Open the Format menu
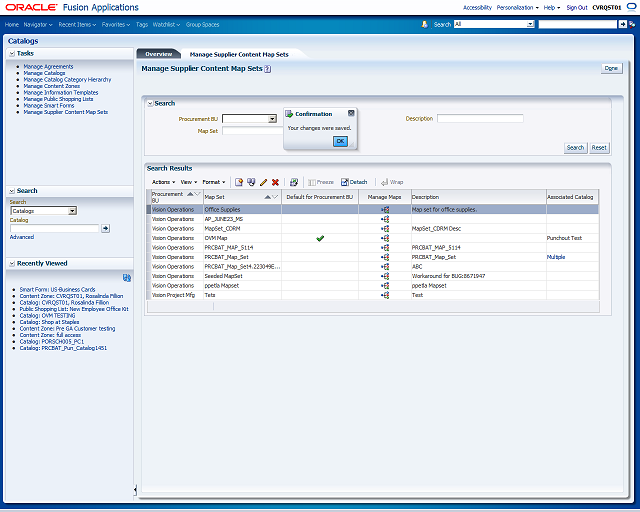 coord(213,182)
